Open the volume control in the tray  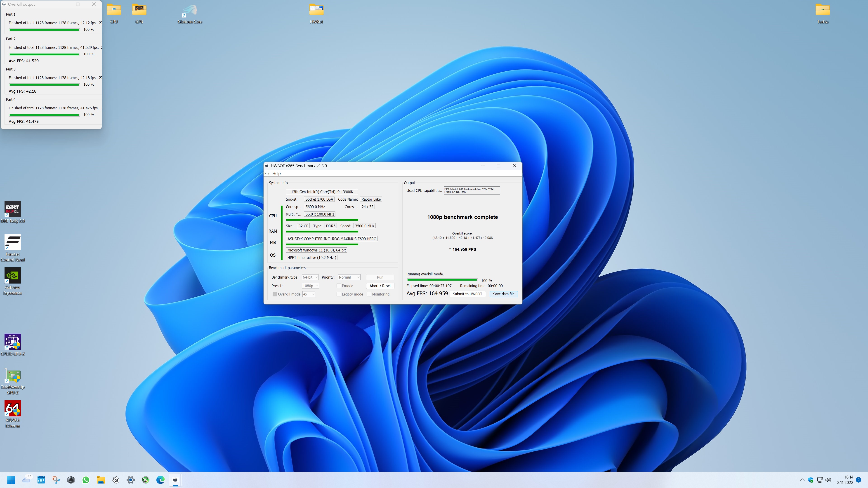click(x=828, y=480)
